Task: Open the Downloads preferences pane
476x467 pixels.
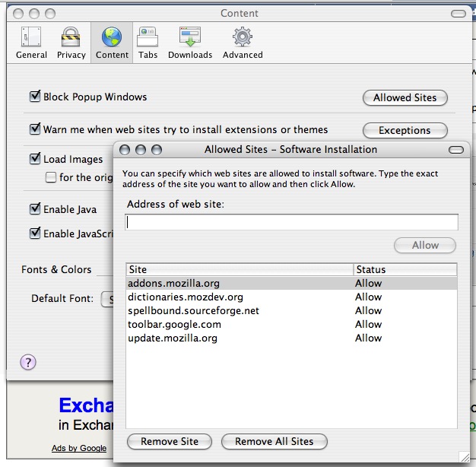Action: [190, 43]
